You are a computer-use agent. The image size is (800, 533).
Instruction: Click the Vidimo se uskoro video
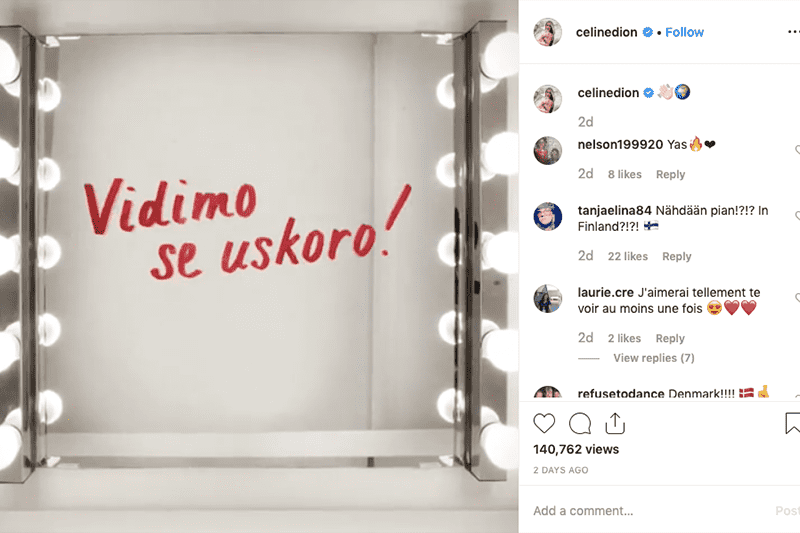click(x=259, y=266)
